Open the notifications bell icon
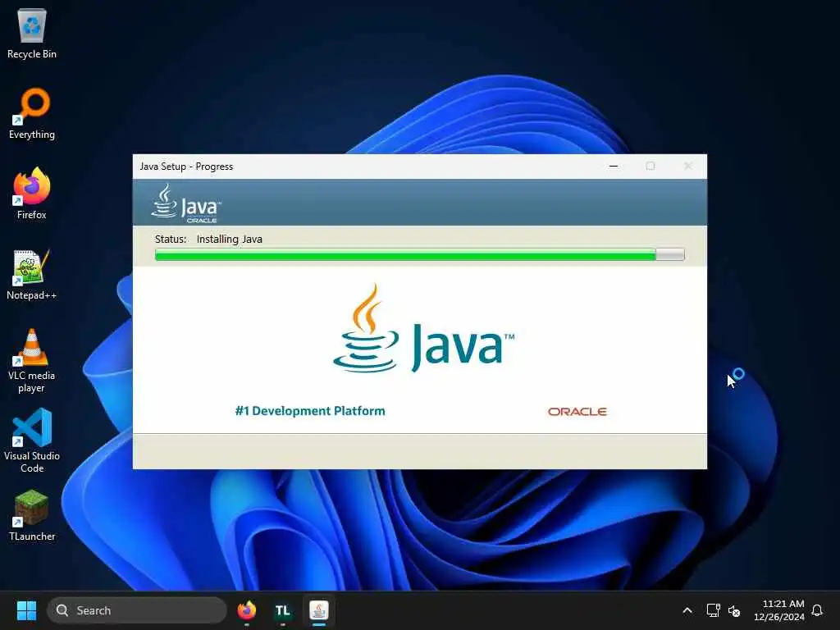 817,610
